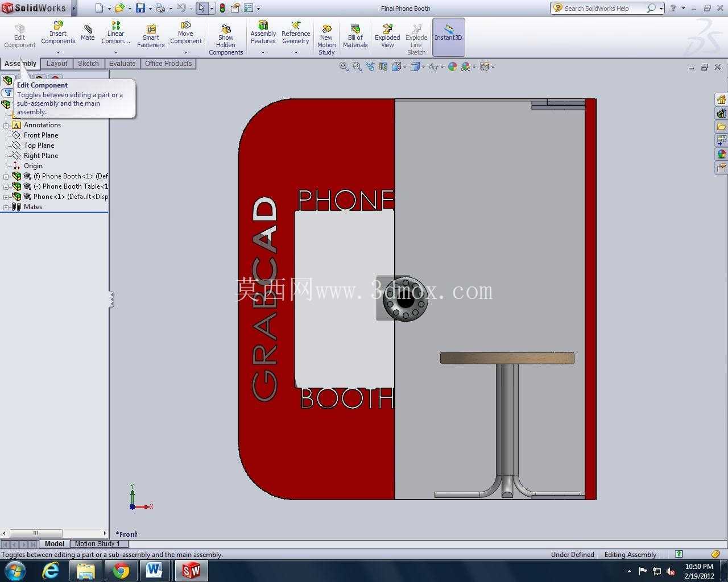Expand the Phone Booth<1> component
The height and width of the screenshot is (582, 728).
[6, 176]
